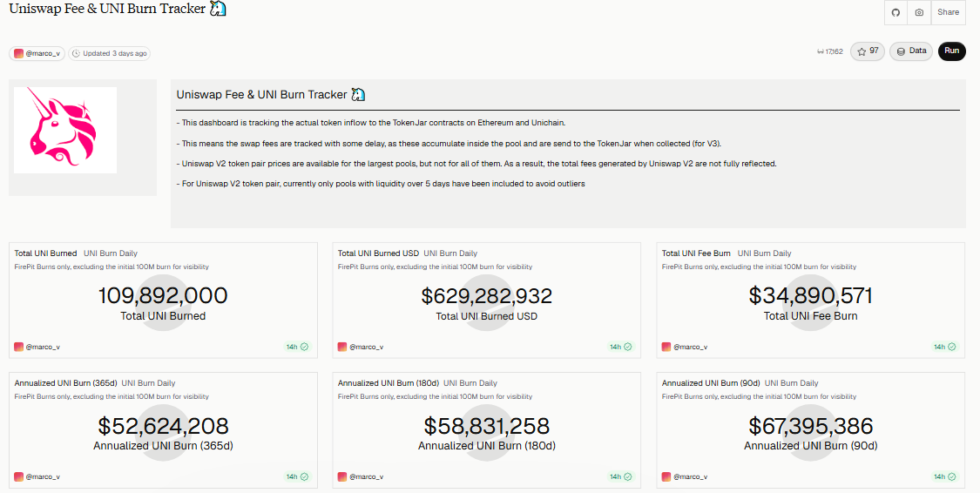Click 14h refresh status in Annualized 365d card
The width and height of the screenshot is (980, 493).
click(x=298, y=476)
